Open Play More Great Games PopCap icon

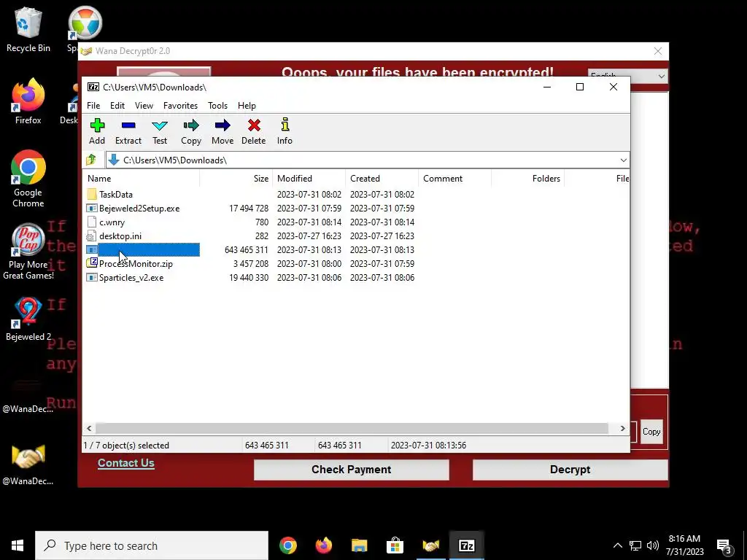(28, 252)
